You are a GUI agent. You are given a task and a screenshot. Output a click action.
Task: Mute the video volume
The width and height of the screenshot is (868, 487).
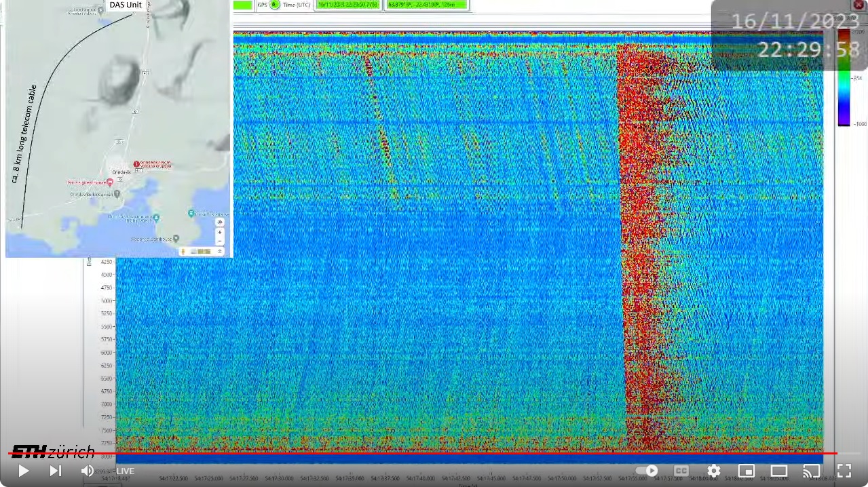(88, 471)
